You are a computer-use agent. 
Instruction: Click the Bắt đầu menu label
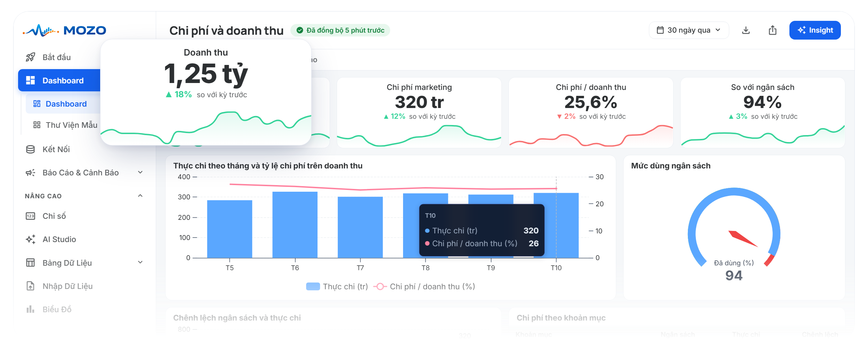(x=57, y=57)
